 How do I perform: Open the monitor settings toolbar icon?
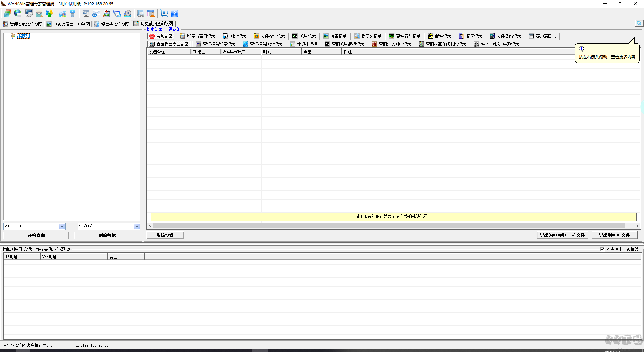[29, 13]
